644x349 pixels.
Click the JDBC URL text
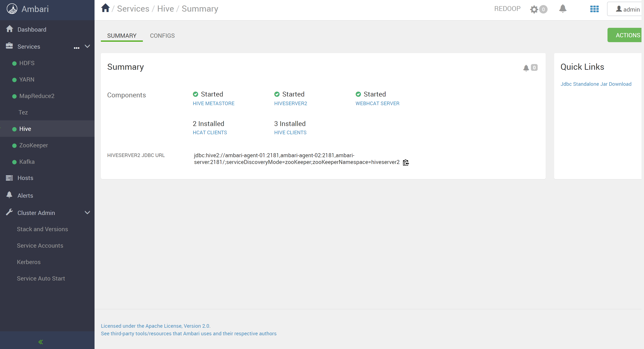coord(296,159)
